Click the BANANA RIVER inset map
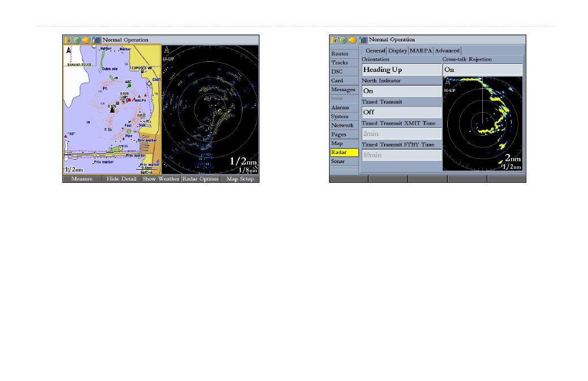 pos(80,56)
